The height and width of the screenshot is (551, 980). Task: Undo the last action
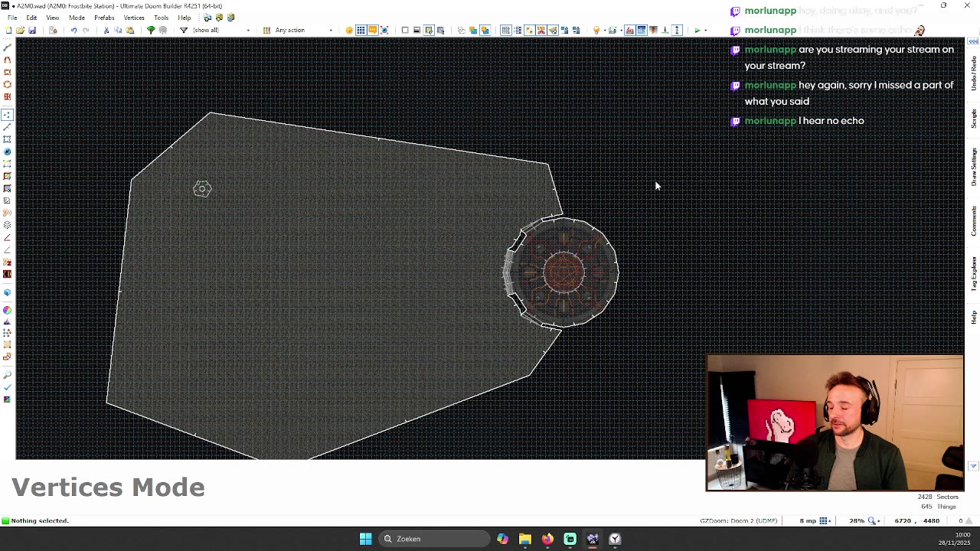73,30
